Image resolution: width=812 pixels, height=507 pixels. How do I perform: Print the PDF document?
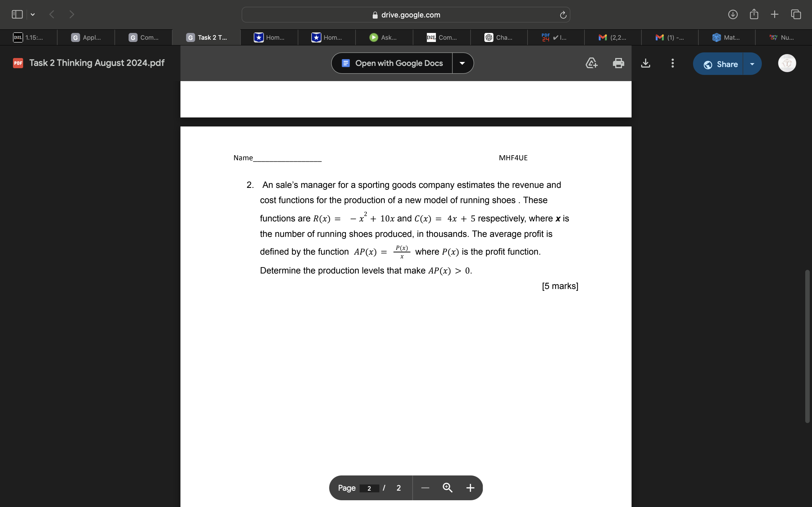click(618, 63)
